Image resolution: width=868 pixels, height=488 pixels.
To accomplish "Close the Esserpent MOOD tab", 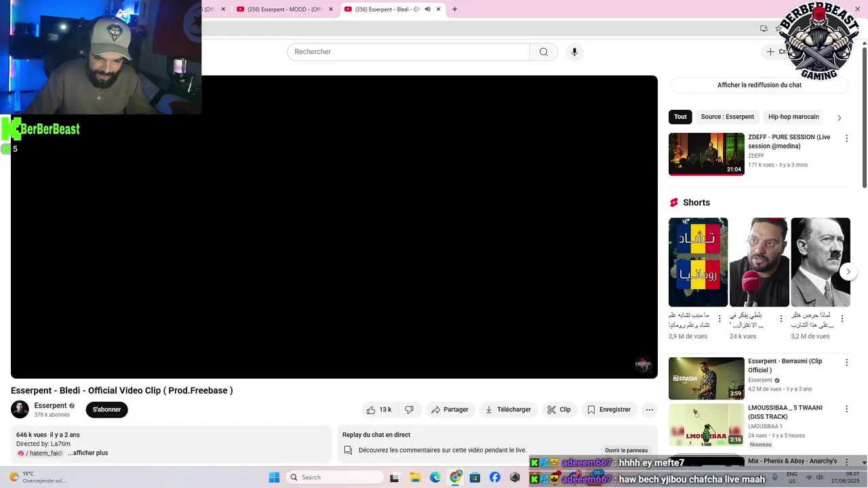I will click(x=331, y=9).
